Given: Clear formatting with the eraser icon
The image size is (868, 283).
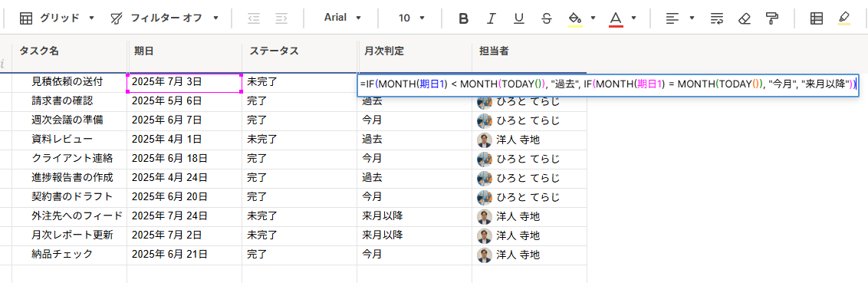Looking at the screenshot, I should click(x=745, y=18).
